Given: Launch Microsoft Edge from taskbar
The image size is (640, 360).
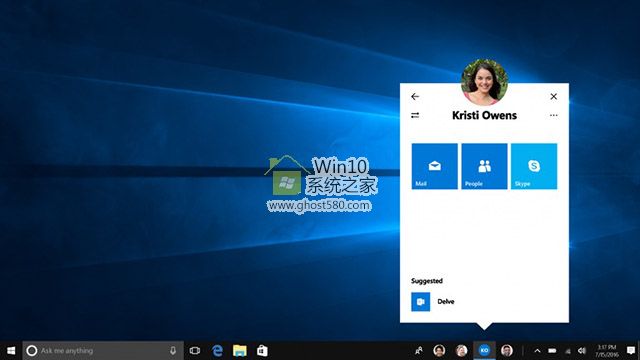Looking at the screenshot, I should click(x=218, y=351).
